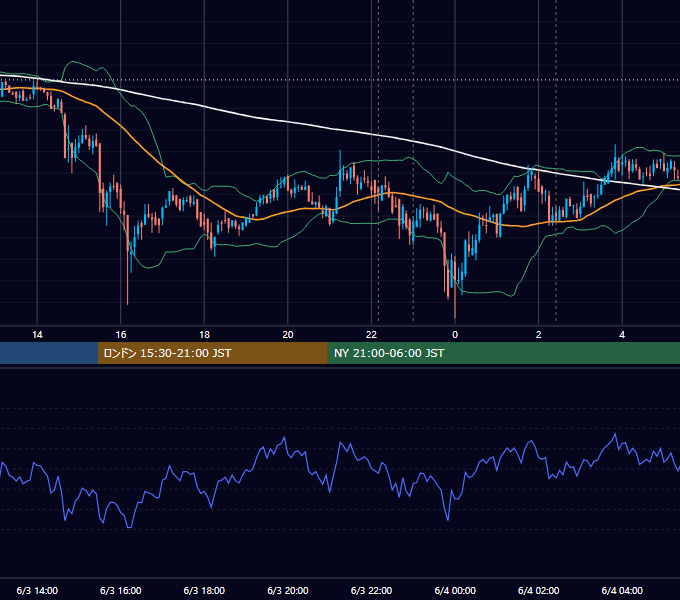
Task: Click the blue session bar before London
Action: coord(49,353)
